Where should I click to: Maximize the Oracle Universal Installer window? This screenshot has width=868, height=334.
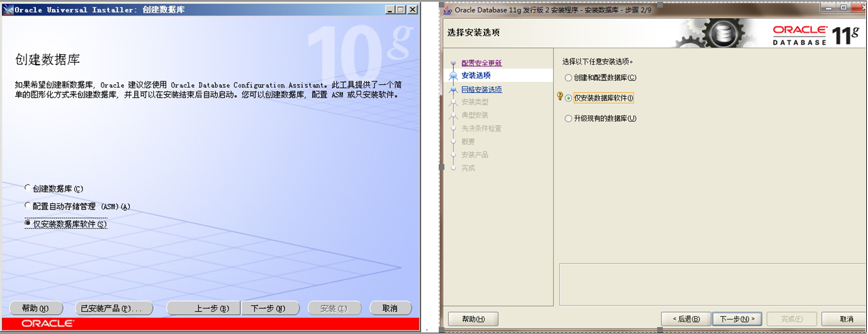[402, 9]
